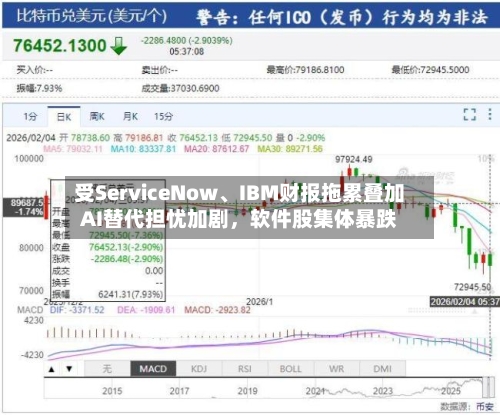The width and height of the screenshot is (500, 415).
Task: Select the WR indicator tab
Action: [337, 369]
